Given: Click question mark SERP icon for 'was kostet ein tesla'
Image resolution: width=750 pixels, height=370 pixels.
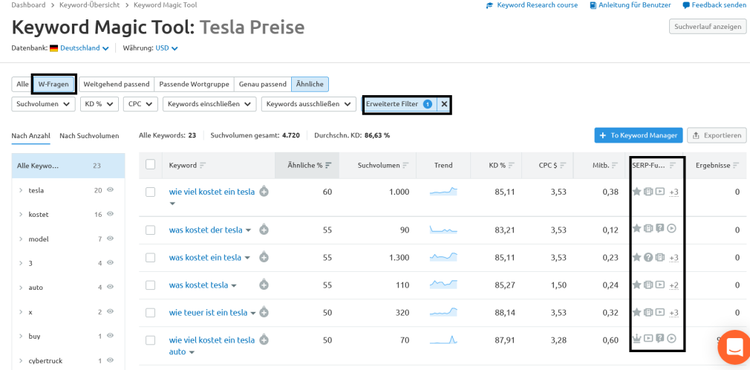Looking at the screenshot, I should [x=648, y=257].
